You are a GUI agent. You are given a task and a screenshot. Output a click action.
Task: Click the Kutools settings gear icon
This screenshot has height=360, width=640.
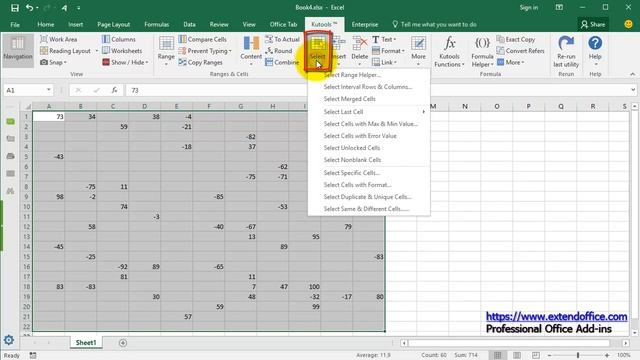pos(9,340)
